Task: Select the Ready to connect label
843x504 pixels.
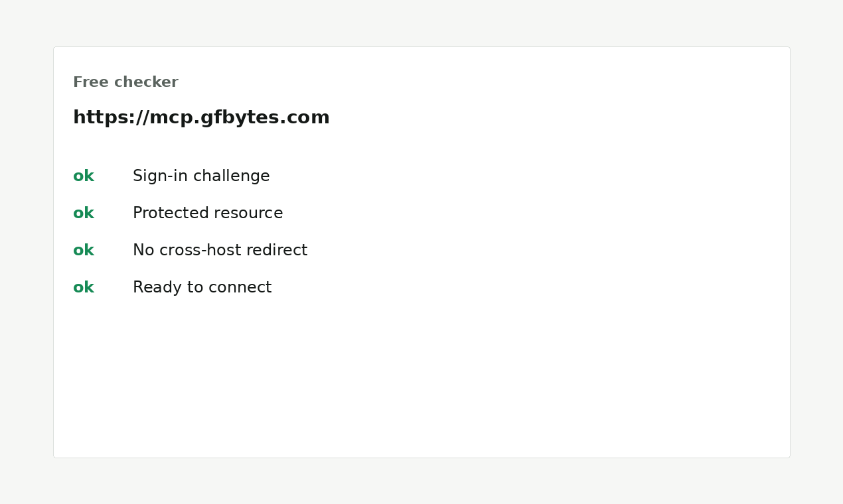Action: [x=202, y=288]
